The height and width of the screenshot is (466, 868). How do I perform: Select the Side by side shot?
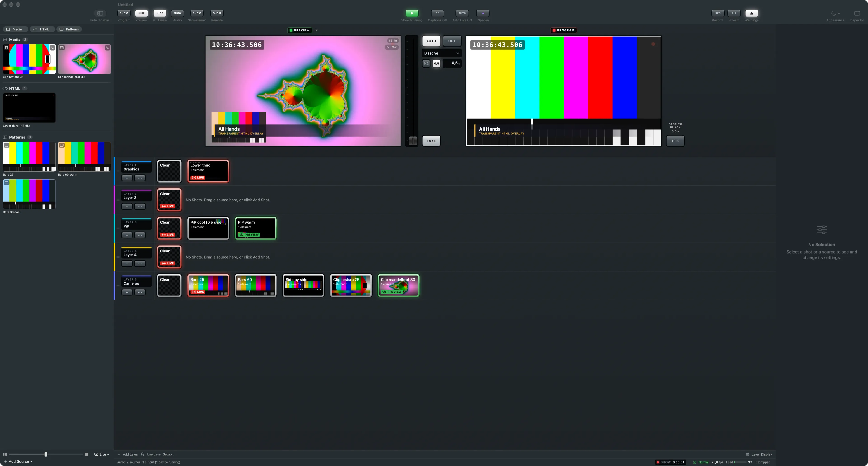pos(303,286)
